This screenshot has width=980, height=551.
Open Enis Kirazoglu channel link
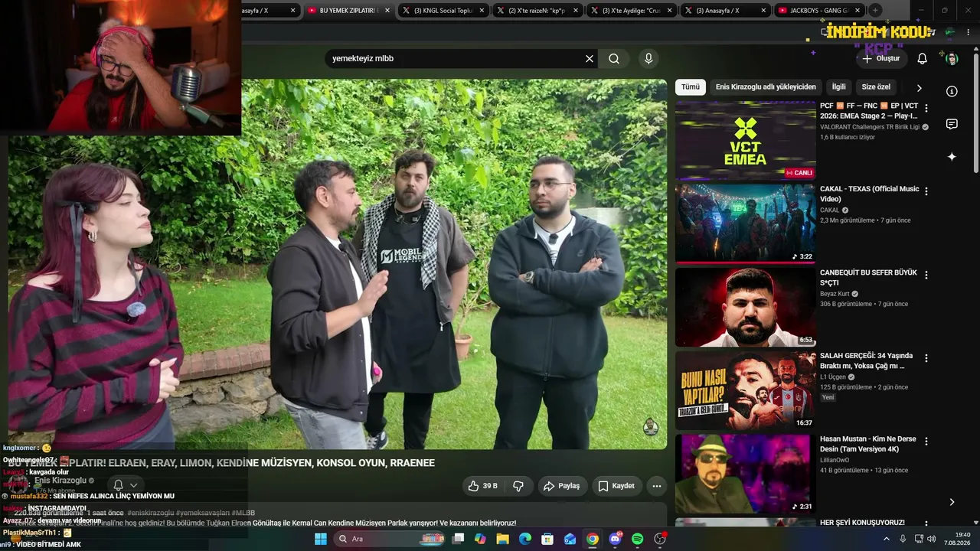pyautogui.click(x=60, y=481)
